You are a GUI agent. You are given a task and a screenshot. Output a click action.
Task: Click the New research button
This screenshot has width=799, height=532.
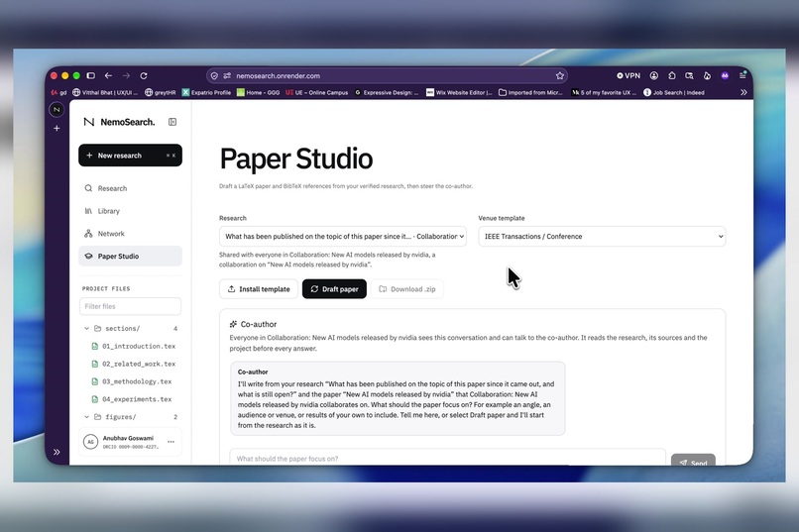(130, 156)
